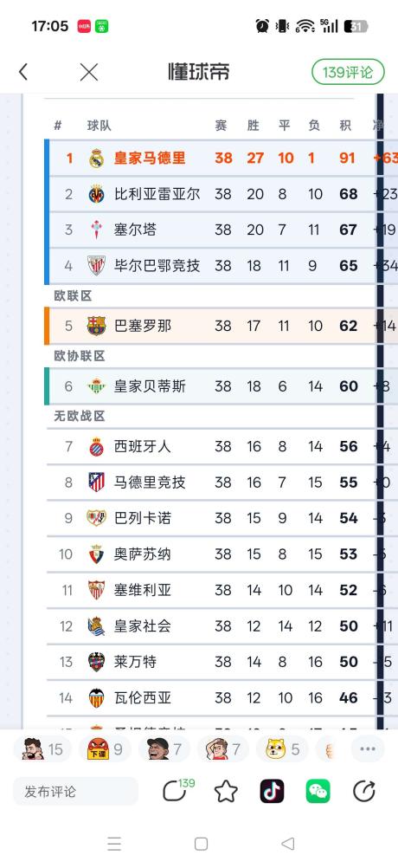The height and width of the screenshot is (868, 398).
Task: Tap the Atlético Madrid crest icon
Action: pos(97,483)
